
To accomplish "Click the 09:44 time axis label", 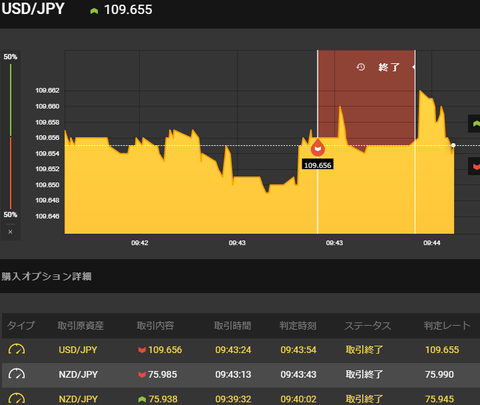I will tap(432, 243).
